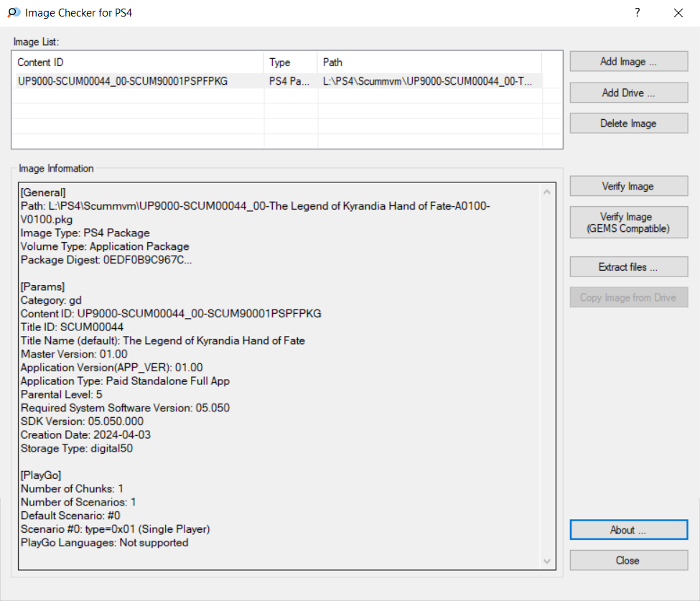Click the 'Application Version(APP_VER): 01.00' line

tap(111, 368)
